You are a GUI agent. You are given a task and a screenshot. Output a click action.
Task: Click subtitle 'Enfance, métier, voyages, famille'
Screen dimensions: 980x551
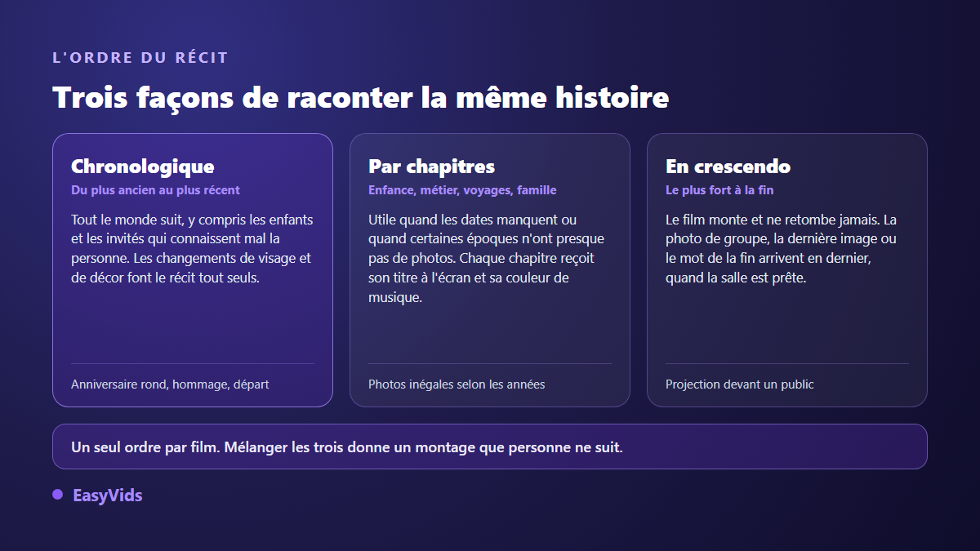point(462,190)
